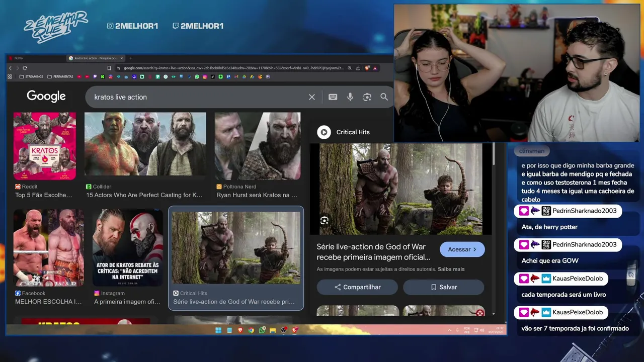Click the Compartilhar button
The image size is (644, 362).
(357, 287)
